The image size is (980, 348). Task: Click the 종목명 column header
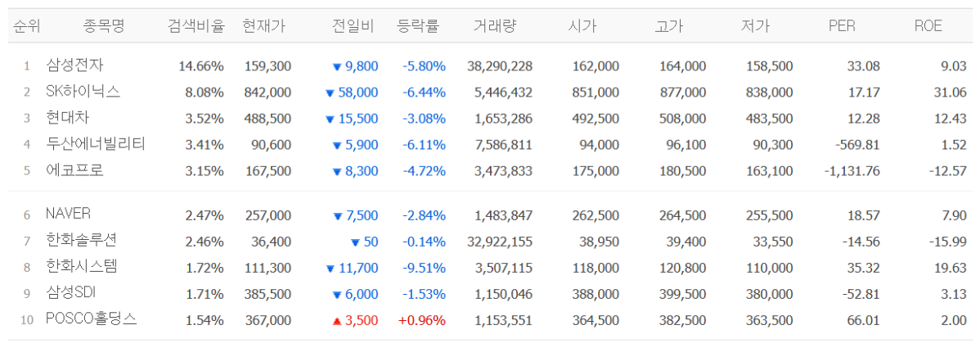104,25
